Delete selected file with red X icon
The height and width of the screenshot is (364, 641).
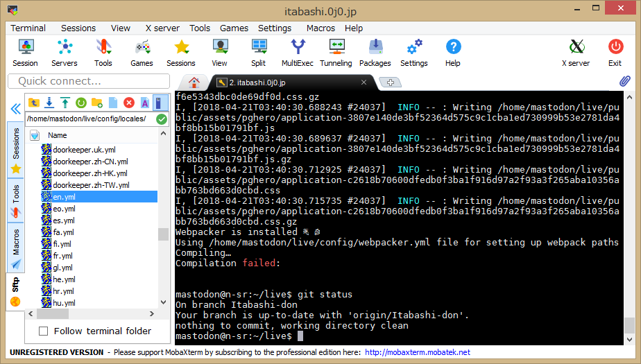point(129,103)
